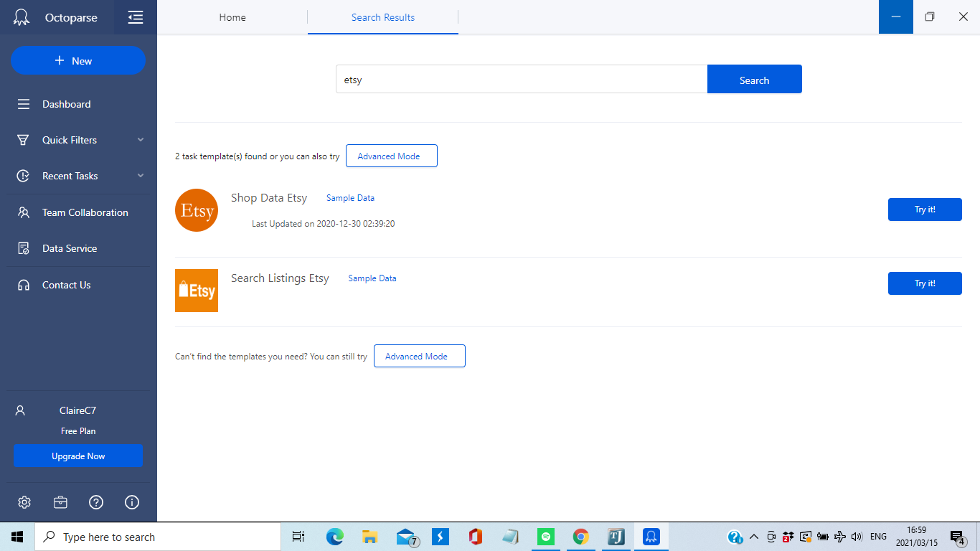The height and width of the screenshot is (551, 980).
Task: Select the Search Results tab
Action: (x=383, y=17)
